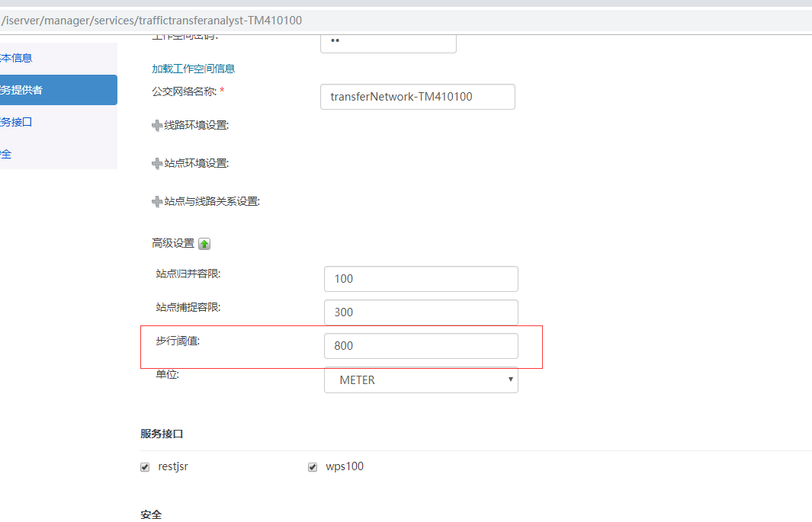Click the plus icon beside 站点与线路关系设置
This screenshot has height=522, width=812.
[x=157, y=202]
